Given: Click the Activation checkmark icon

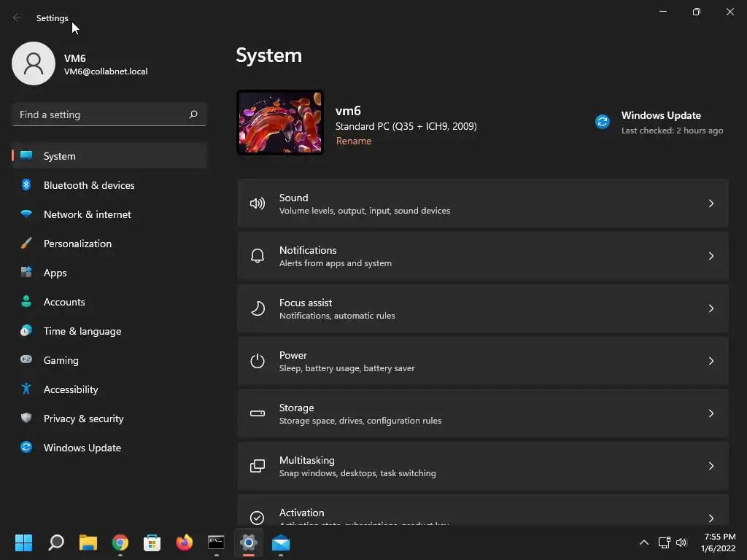Looking at the screenshot, I should pos(258,518).
